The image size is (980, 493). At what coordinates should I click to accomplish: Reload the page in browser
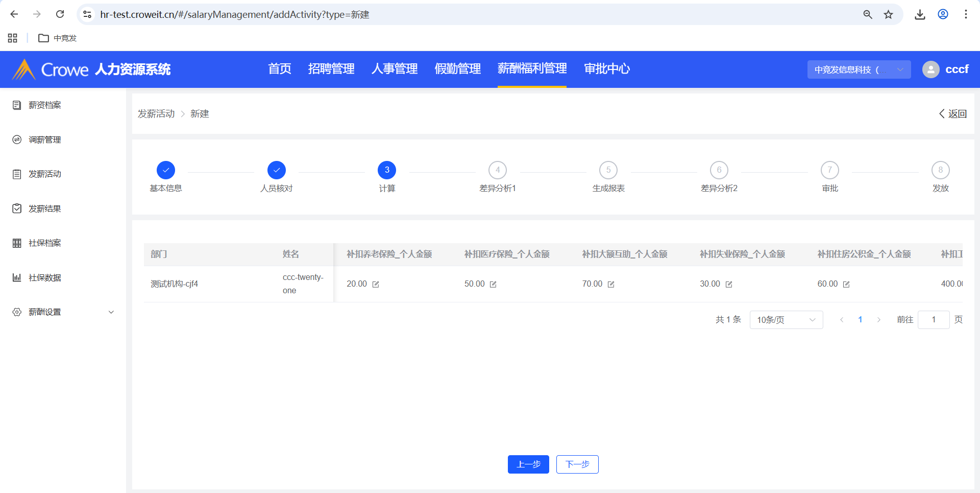pos(60,14)
